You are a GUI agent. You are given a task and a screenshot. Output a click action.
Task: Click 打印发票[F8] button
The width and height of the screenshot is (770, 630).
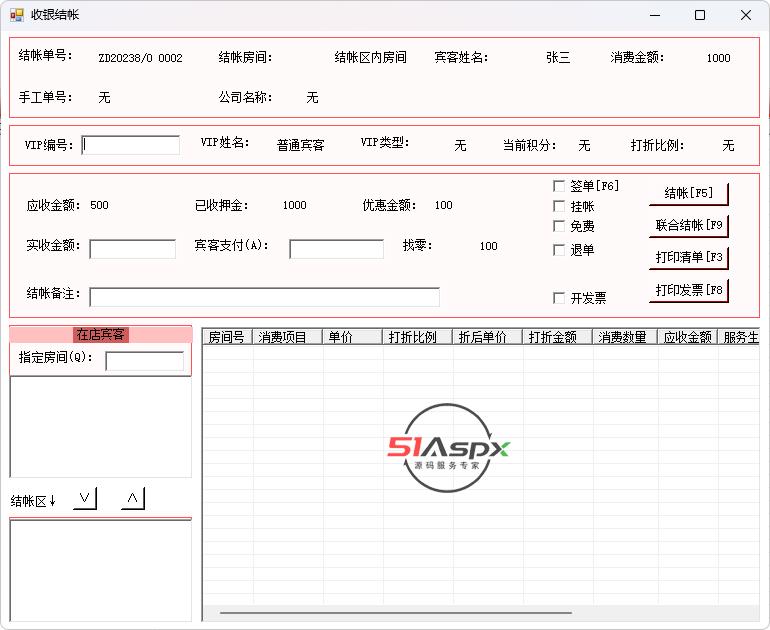coord(688,291)
